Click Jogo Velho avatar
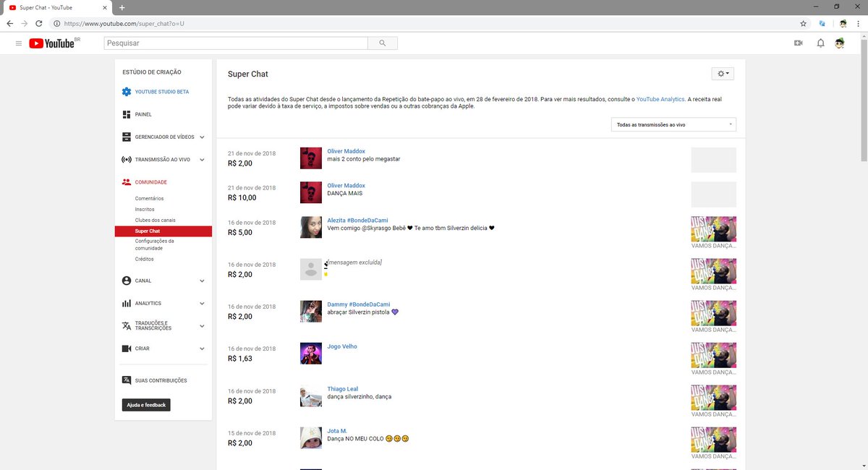This screenshot has height=470, width=868. click(311, 354)
